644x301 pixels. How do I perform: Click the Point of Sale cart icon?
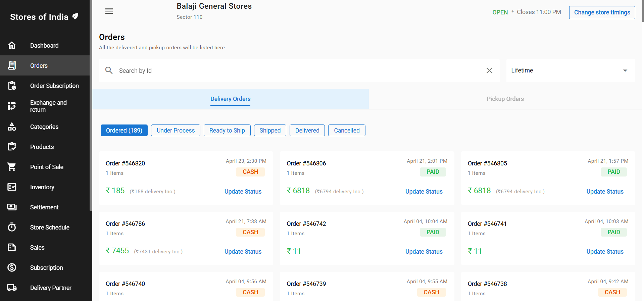coord(12,167)
